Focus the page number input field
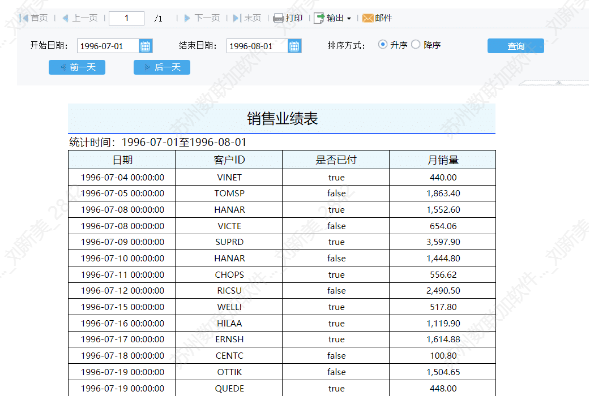The height and width of the screenshot is (396, 589). [x=127, y=18]
